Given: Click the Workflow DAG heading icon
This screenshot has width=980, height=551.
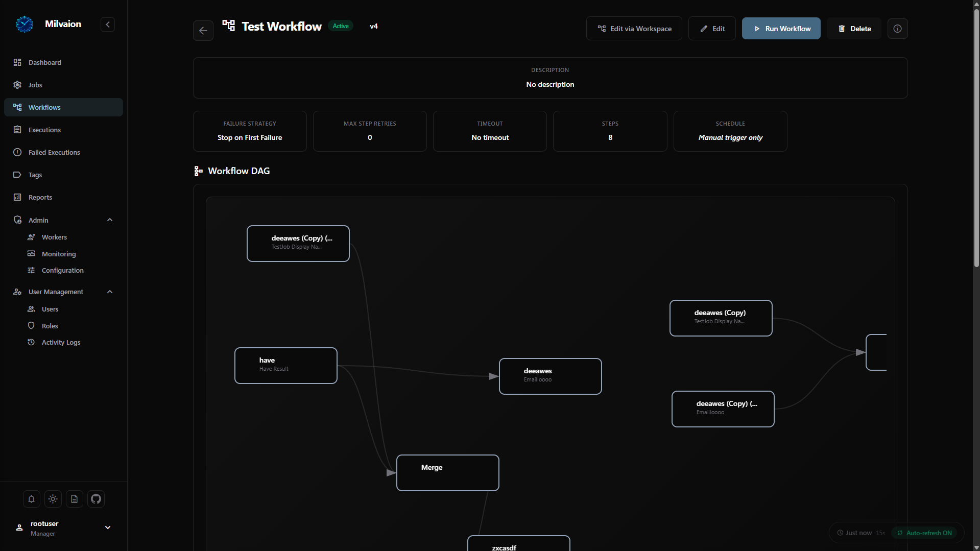Looking at the screenshot, I should 199,171.
